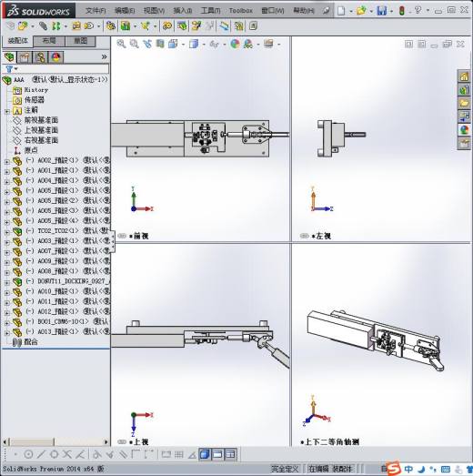This screenshot has height=476, width=473.
Task: Click the Previous View icon
Action: point(147,44)
